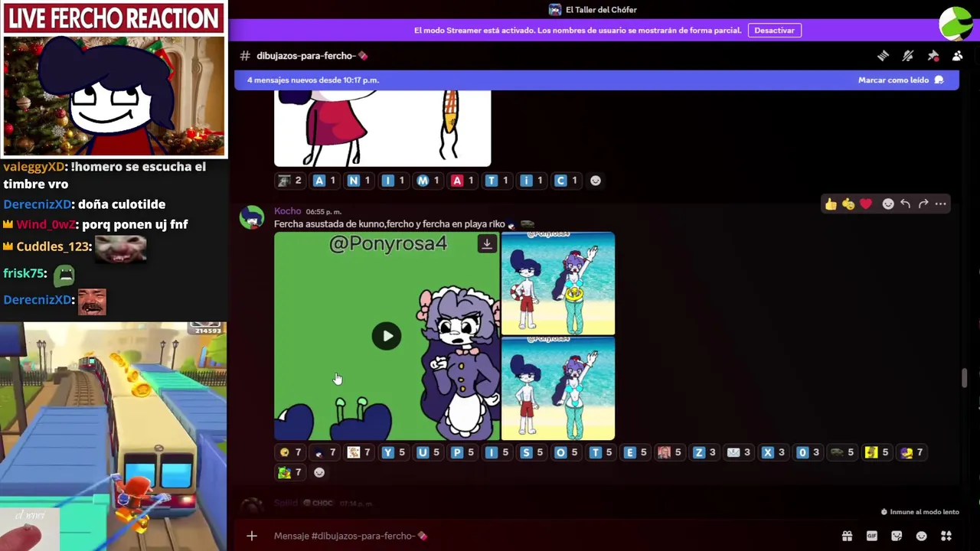
Task: Toggle the first image reaction with count 2
Action: (290, 181)
